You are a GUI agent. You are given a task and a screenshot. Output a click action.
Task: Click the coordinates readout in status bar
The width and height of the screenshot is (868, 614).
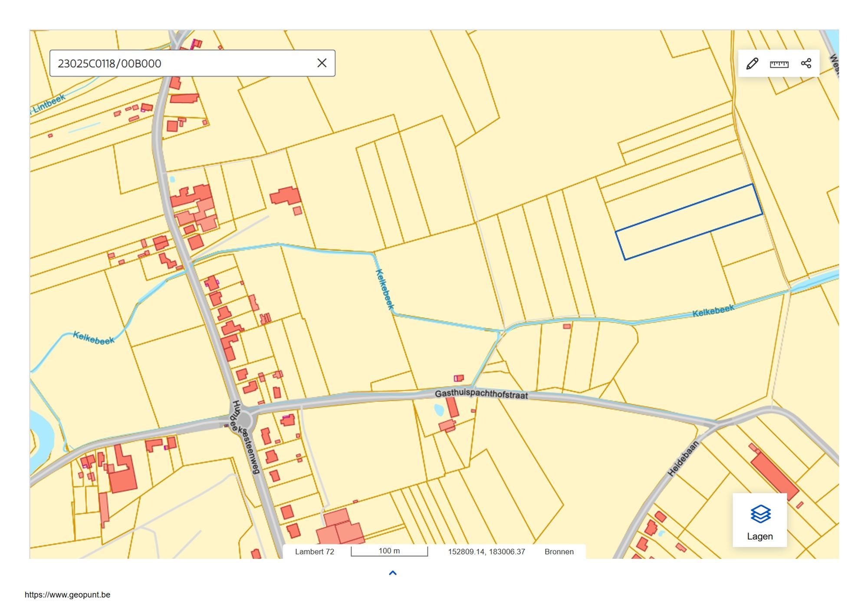pos(486,551)
